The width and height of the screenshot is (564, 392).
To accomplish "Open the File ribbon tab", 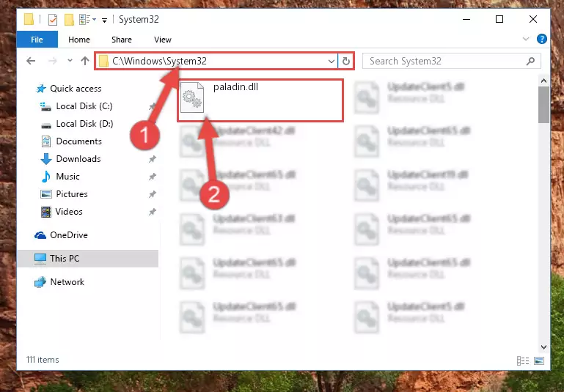I will [37, 40].
